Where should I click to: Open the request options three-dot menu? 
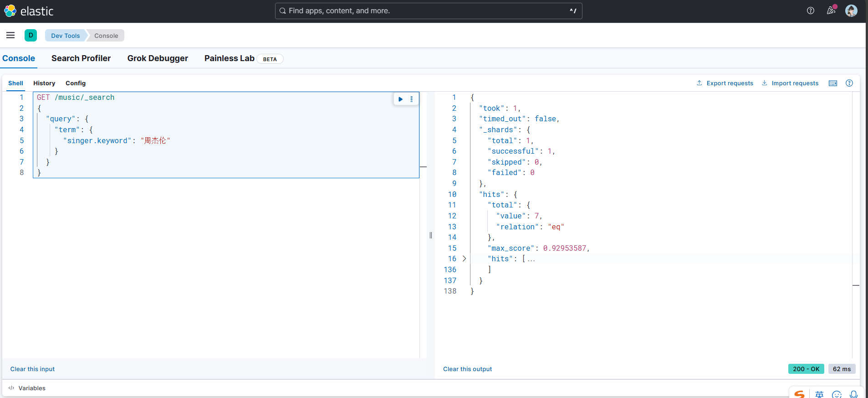click(x=411, y=99)
